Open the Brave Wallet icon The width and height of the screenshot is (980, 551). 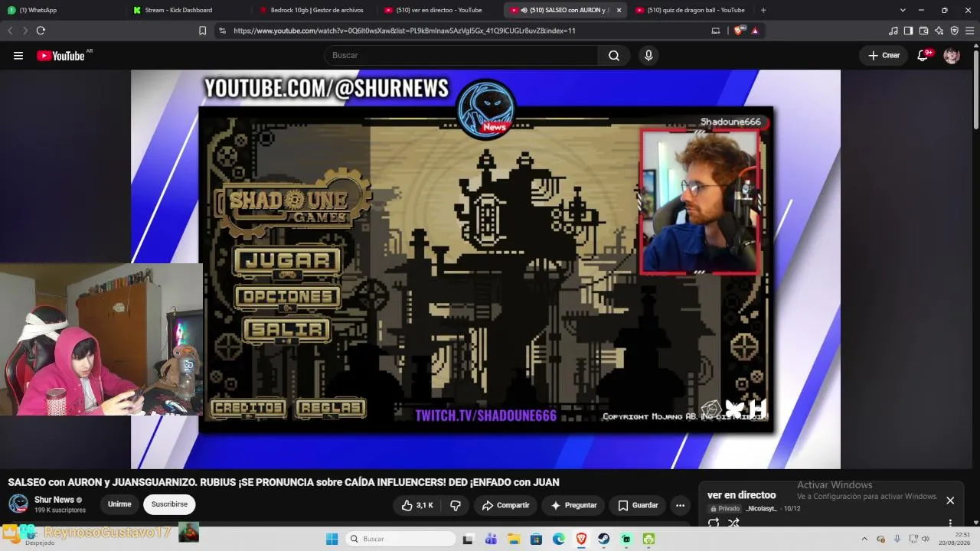pos(923,31)
